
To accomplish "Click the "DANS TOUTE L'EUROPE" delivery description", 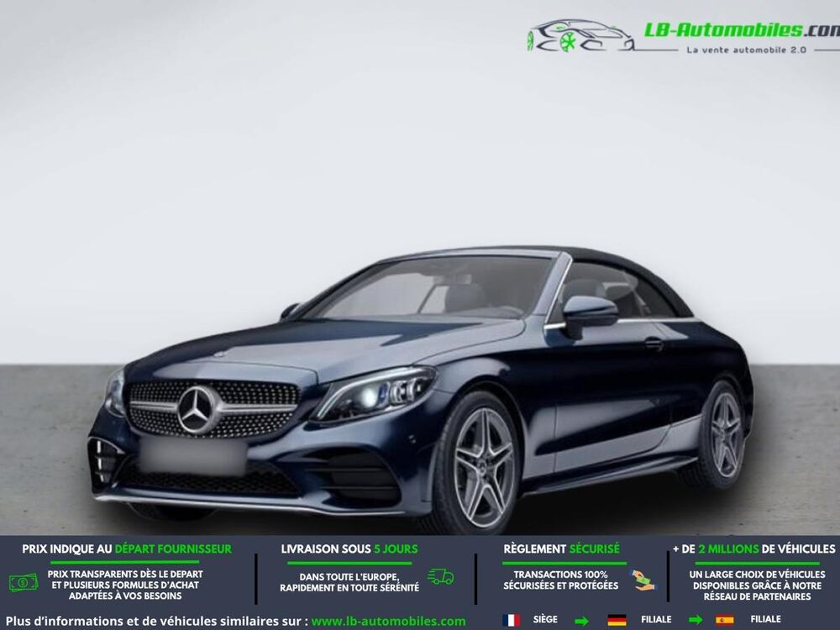I will (x=349, y=582).
